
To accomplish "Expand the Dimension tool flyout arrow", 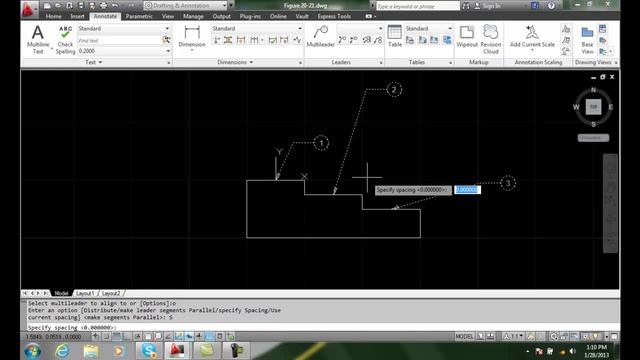I will (192, 50).
